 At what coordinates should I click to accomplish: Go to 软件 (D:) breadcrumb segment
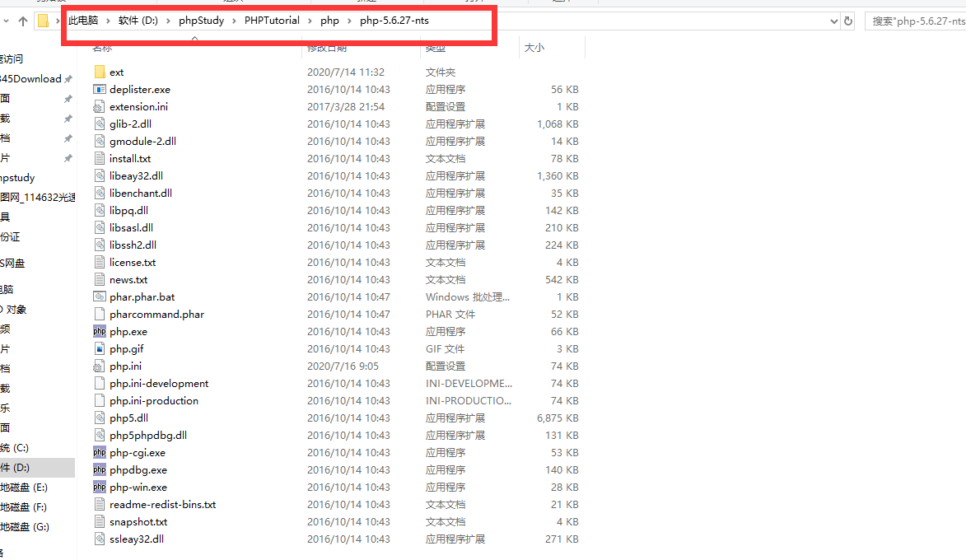[138, 21]
